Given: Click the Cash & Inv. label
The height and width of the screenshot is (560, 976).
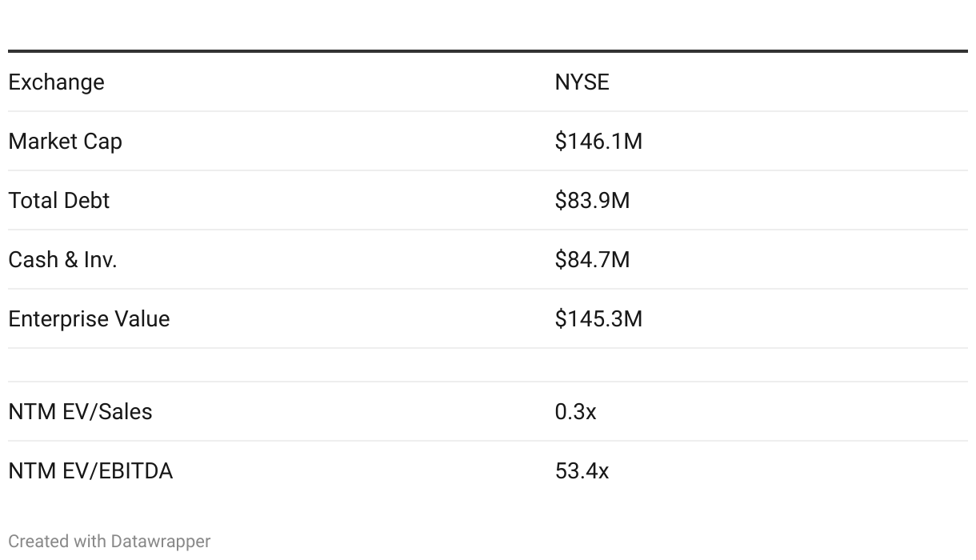Looking at the screenshot, I should tap(62, 260).
